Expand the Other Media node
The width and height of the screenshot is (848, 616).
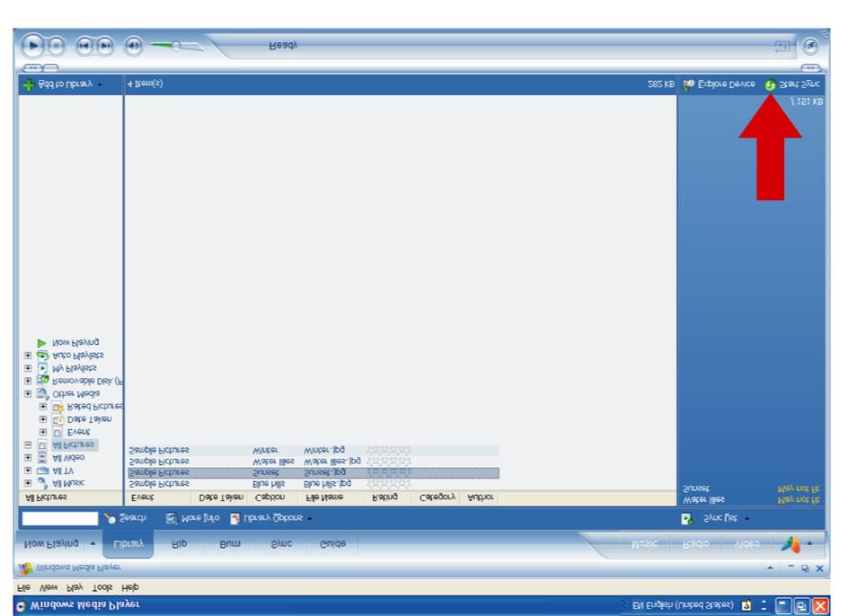(x=28, y=393)
